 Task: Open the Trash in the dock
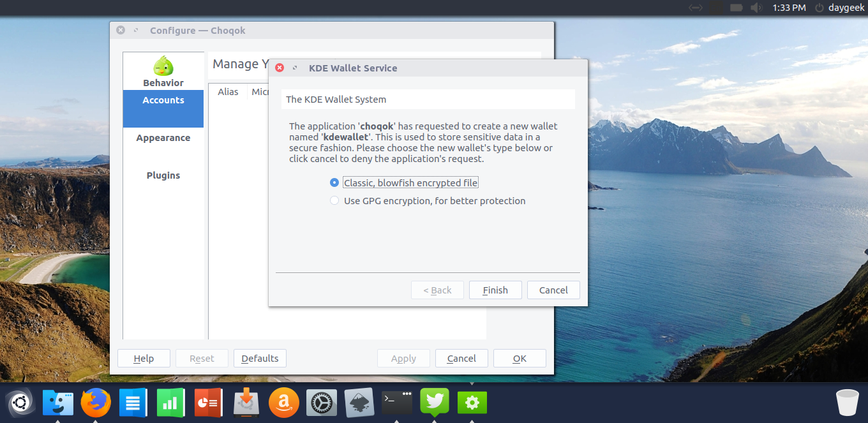pyautogui.click(x=848, y=403)
